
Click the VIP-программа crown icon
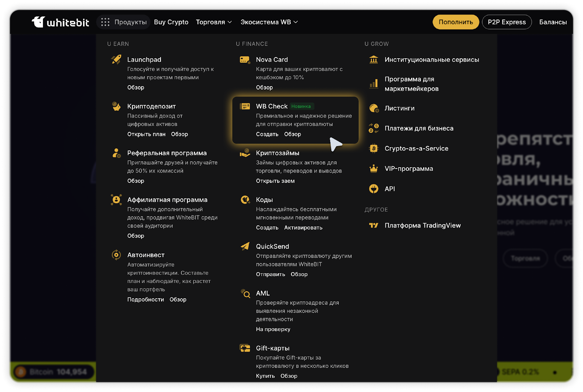click(373, 169)
